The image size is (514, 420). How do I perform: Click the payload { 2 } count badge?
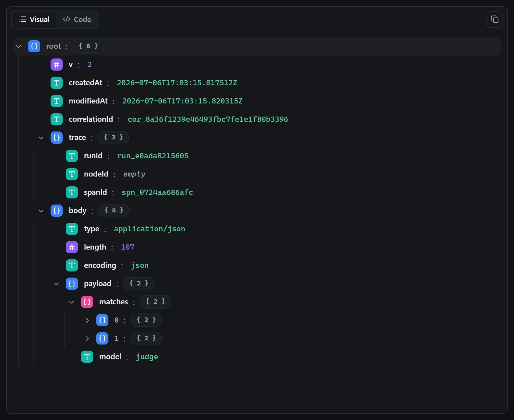click(139, 283)
